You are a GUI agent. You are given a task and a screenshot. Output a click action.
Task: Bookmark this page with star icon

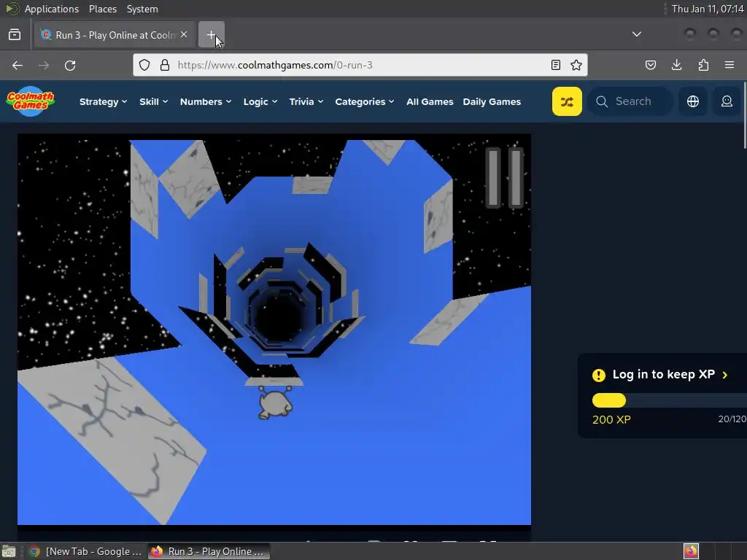[576, 65]
